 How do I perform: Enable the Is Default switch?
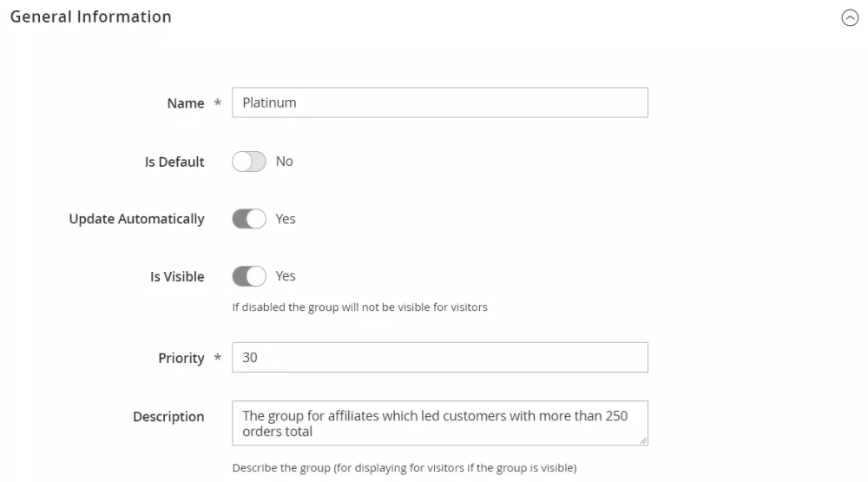(248, 162)
